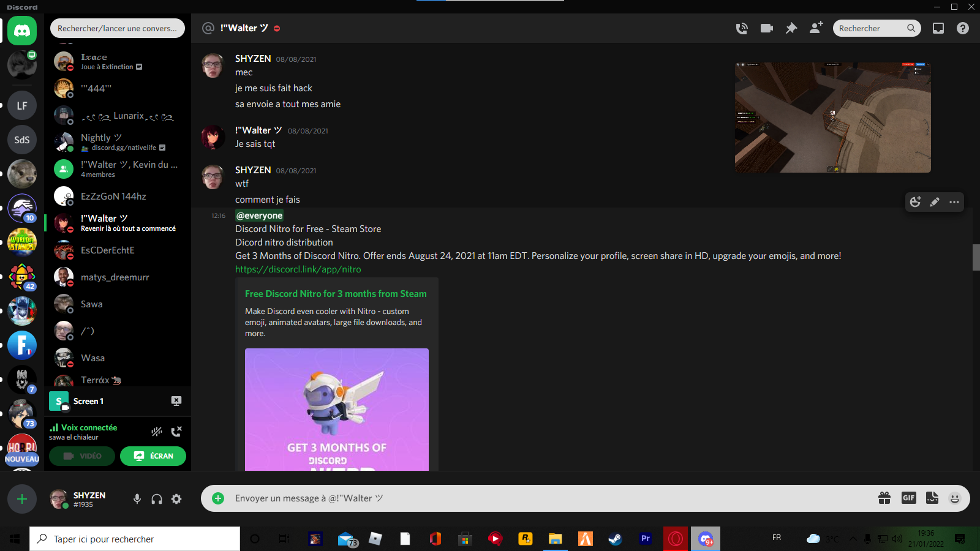Viewport: 980px width, 551px height.
Task: Share screen with ÉCRAN button
Action: (x=153, y=456)
